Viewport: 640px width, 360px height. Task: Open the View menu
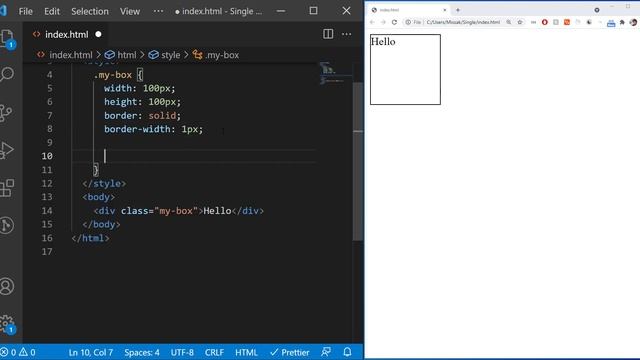[x=130, y=11]
